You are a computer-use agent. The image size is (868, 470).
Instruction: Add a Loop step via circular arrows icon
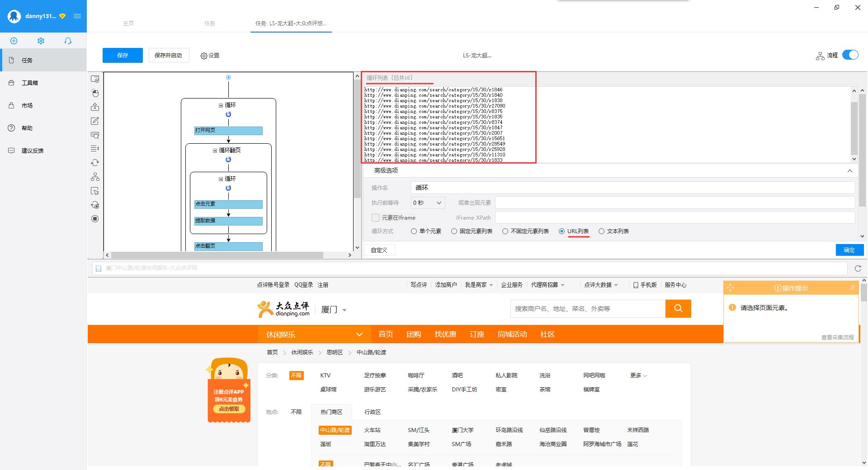pyautogui.click(x=95, y=163)
